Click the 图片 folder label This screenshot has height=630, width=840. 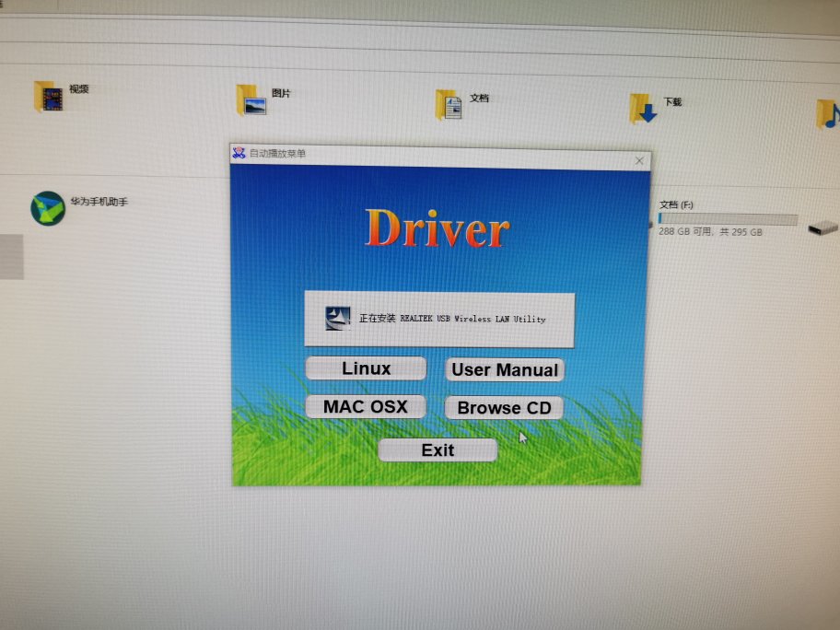pos(281,93)
